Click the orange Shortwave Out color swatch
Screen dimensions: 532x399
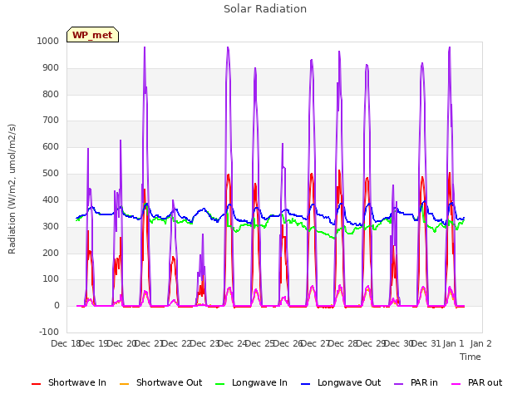125,384
